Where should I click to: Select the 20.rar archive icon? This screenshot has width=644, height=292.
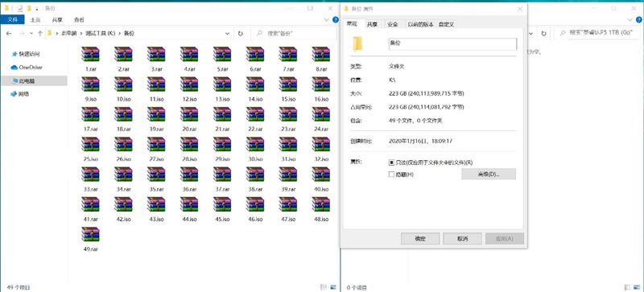189,114
